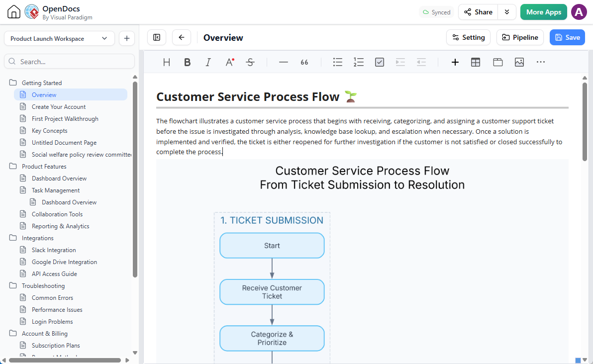593x364 pixels.
Task: Open the Overview page
Action: 71,94
